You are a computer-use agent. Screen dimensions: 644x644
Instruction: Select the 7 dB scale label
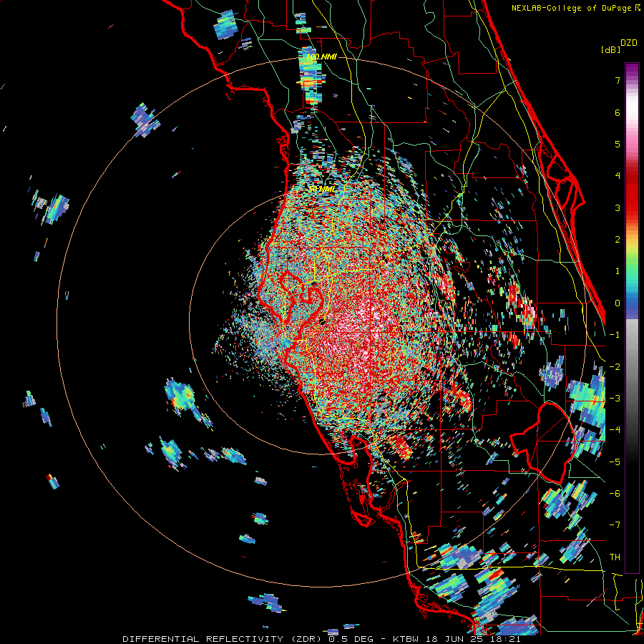pos(618,80)
